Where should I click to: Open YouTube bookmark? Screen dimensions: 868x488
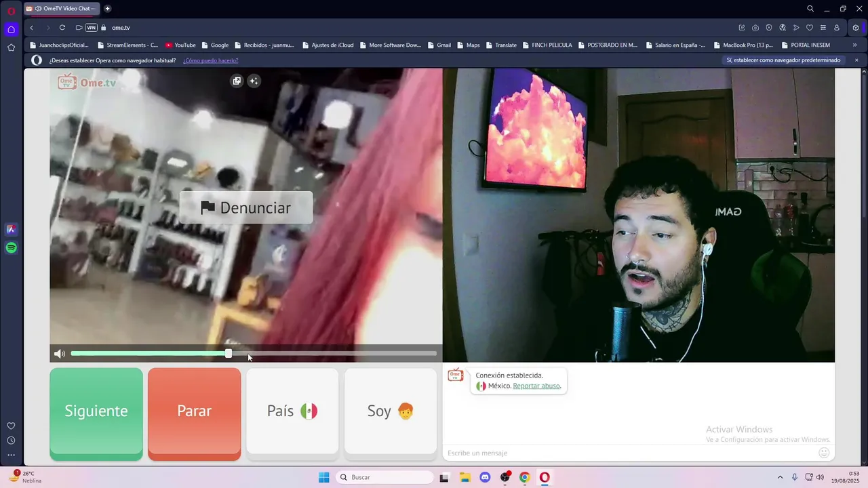(180, 45)
